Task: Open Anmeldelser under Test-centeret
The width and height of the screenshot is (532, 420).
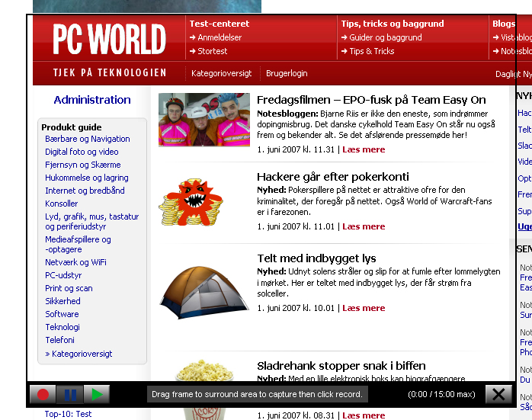Action: pyautogui.click(x=220, y=37)
